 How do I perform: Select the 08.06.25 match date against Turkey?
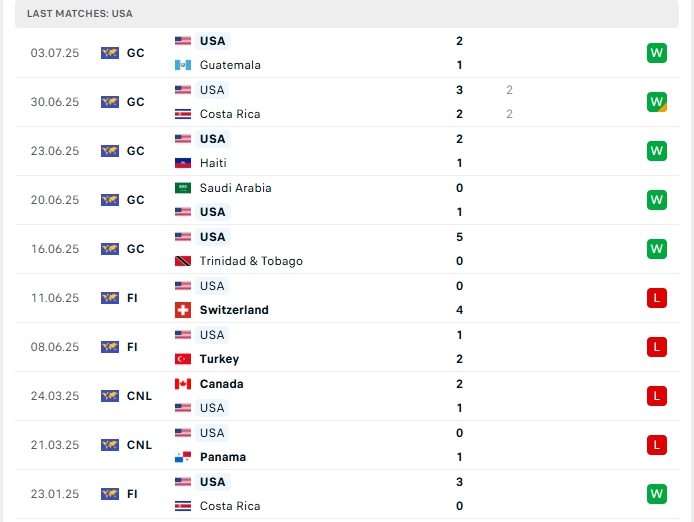[x=54, y=347]
